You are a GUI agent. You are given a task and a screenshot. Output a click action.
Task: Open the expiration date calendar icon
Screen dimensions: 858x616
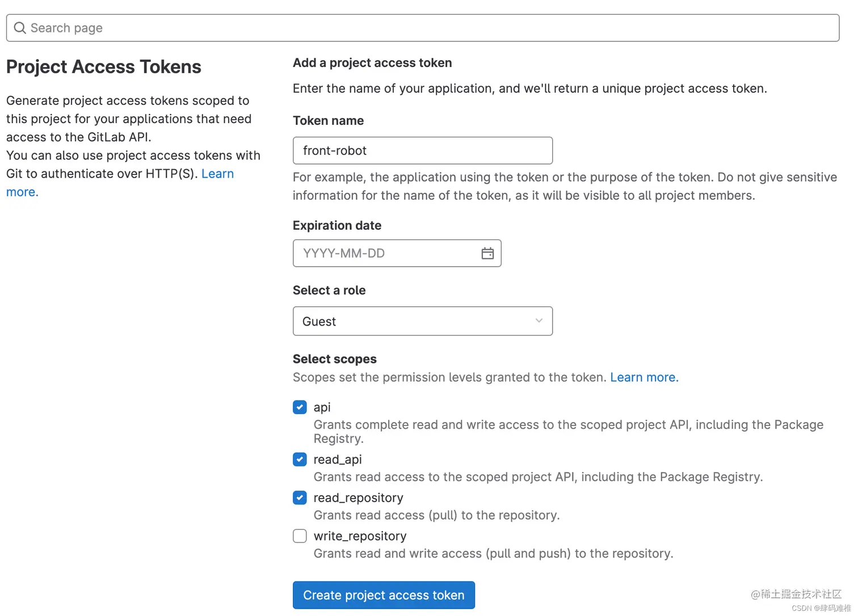(487, 254)
